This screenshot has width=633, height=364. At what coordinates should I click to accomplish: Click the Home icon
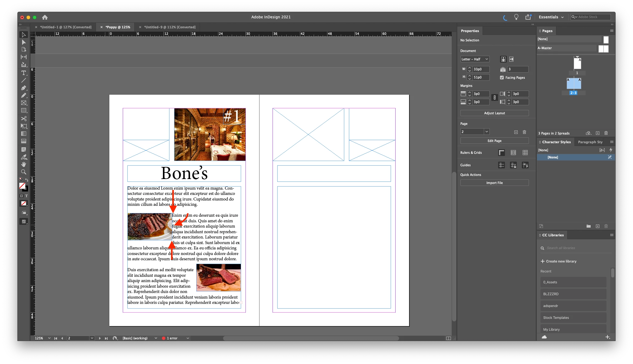[45, 17]
